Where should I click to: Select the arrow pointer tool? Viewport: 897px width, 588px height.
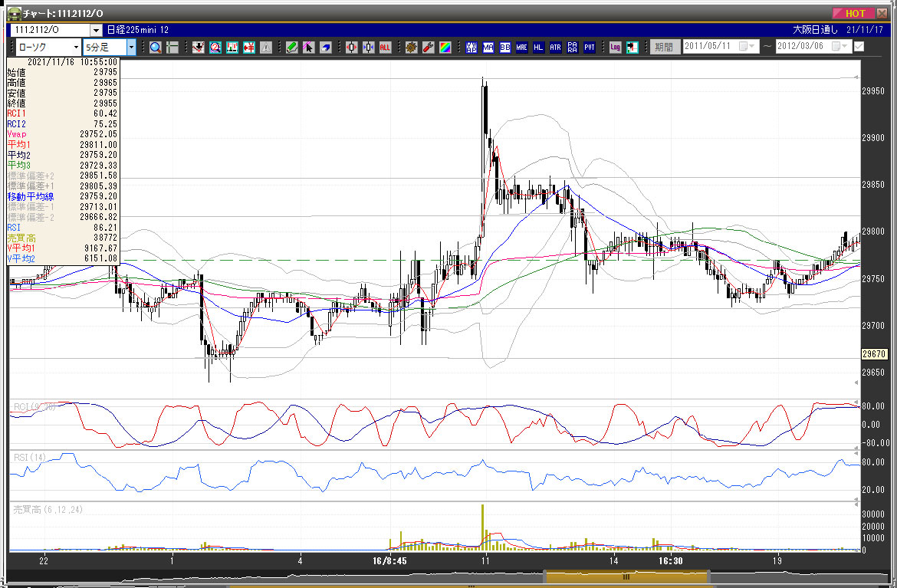pos(308,48)
